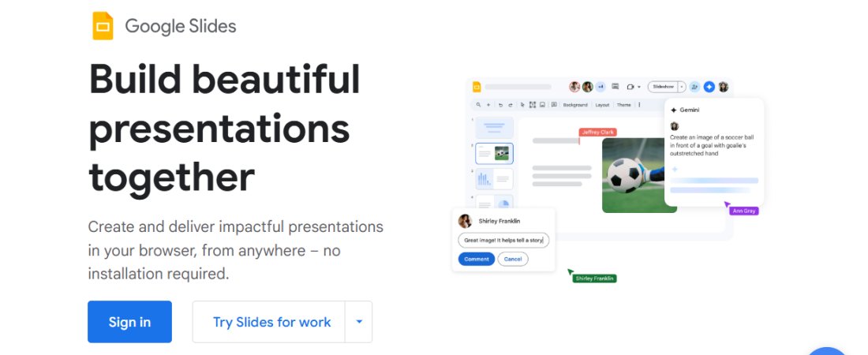Open the comment history icon in the illustrated header
The height and width of the screenshot is (355, 868).
click(615, 87)
